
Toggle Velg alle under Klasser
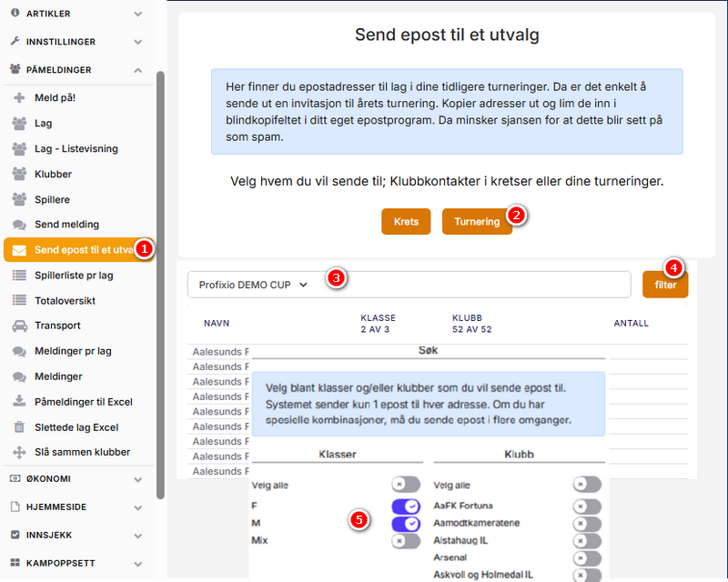coord(406,485)
